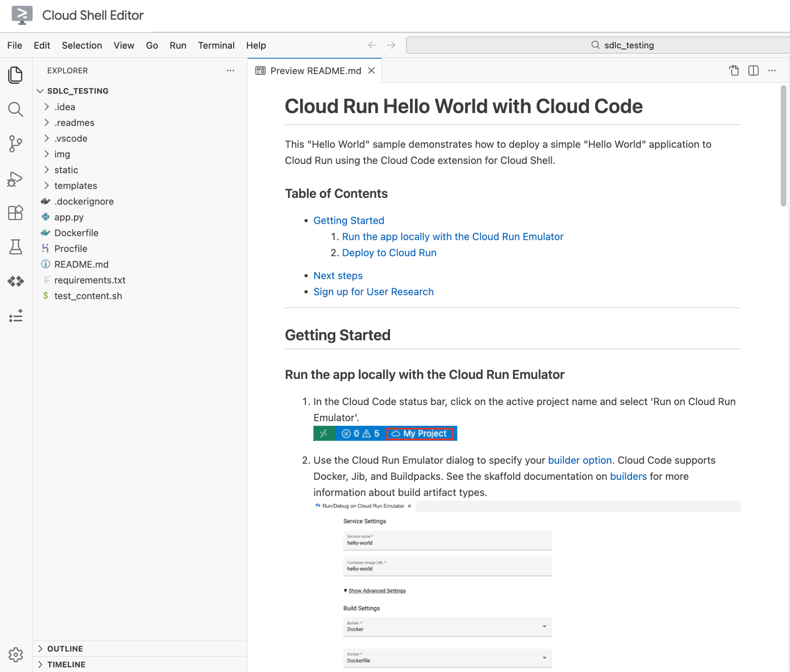Open the Manage settings gear

[x=15, y=655]
